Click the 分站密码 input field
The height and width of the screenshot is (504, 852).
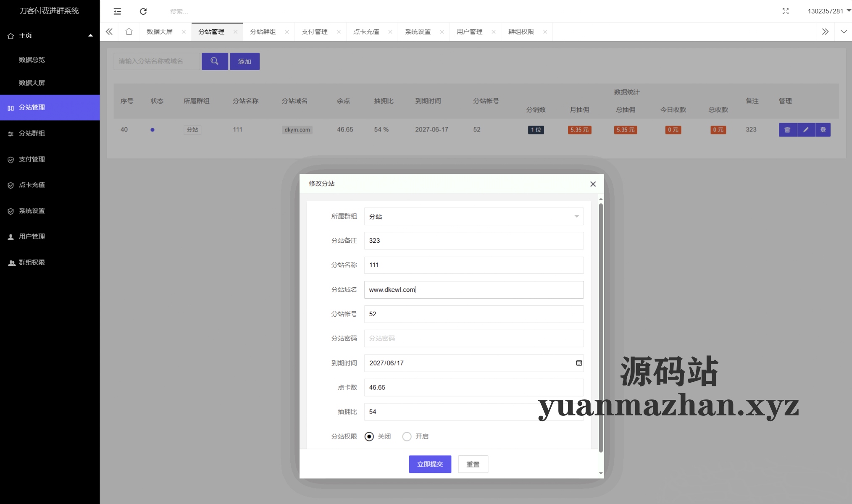(473, 339)
